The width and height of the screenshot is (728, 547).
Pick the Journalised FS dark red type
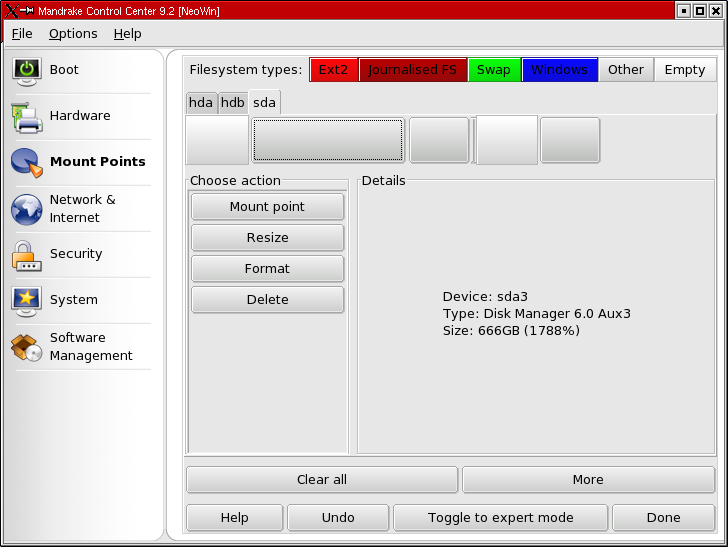pyautogui.click(x=412, y=70)
